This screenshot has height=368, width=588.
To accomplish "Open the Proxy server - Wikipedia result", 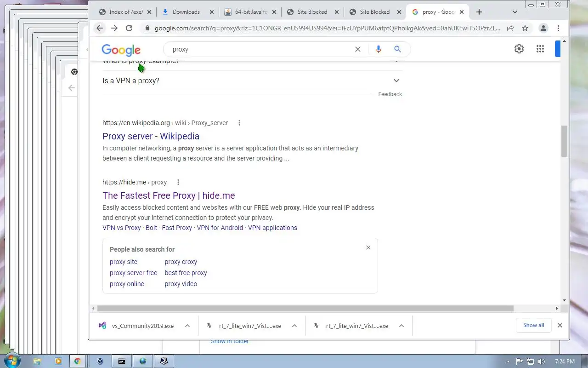I will [151, 136].
